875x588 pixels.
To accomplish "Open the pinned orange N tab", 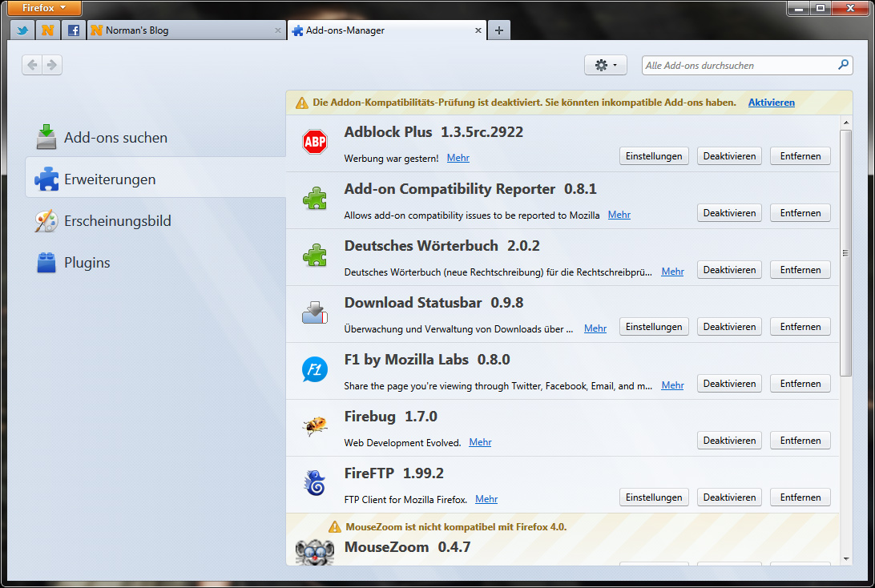I will point(47,30).
